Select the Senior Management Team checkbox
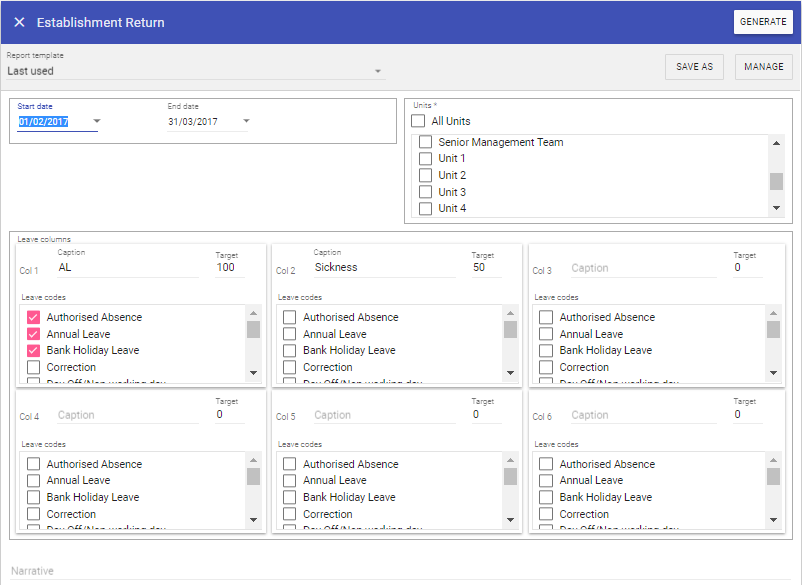 point(425,143)
